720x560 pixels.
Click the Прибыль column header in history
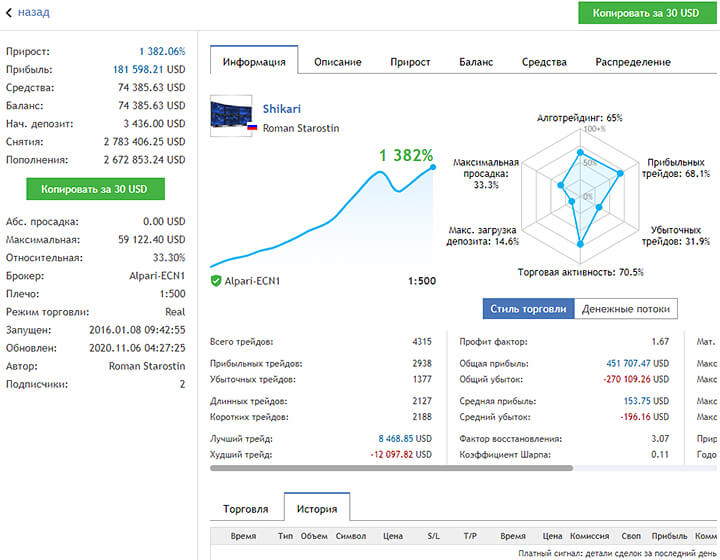pos(669,536)
